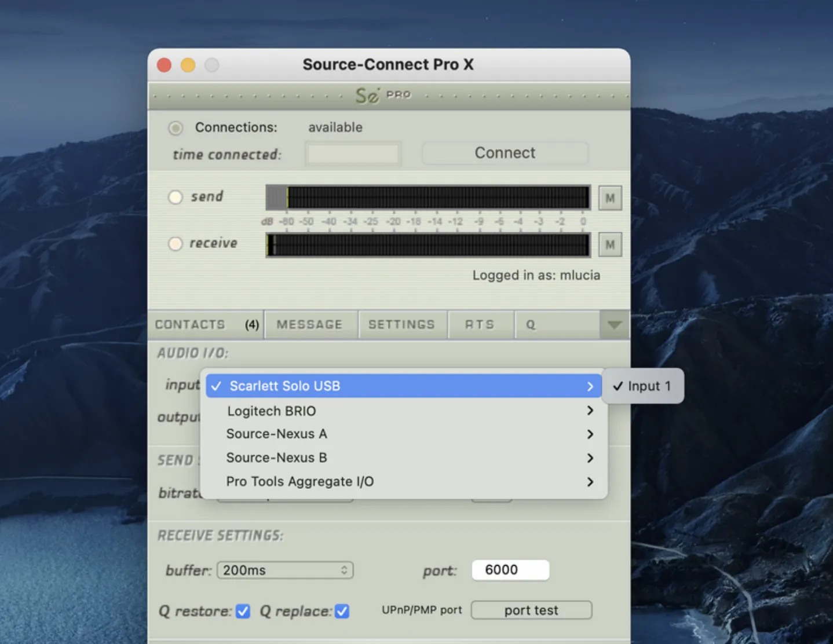Switch to the Q tab
The image size is (833, 644).
coord(557,325)
